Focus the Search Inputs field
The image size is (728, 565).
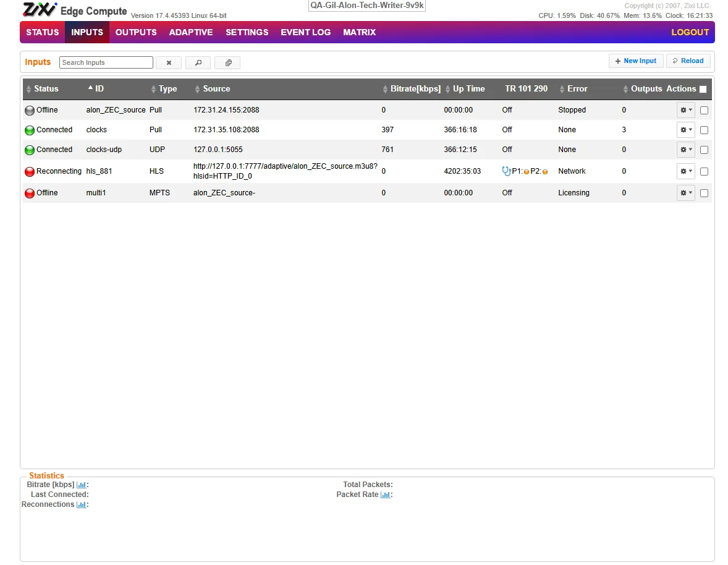click(x=106, y=62)
